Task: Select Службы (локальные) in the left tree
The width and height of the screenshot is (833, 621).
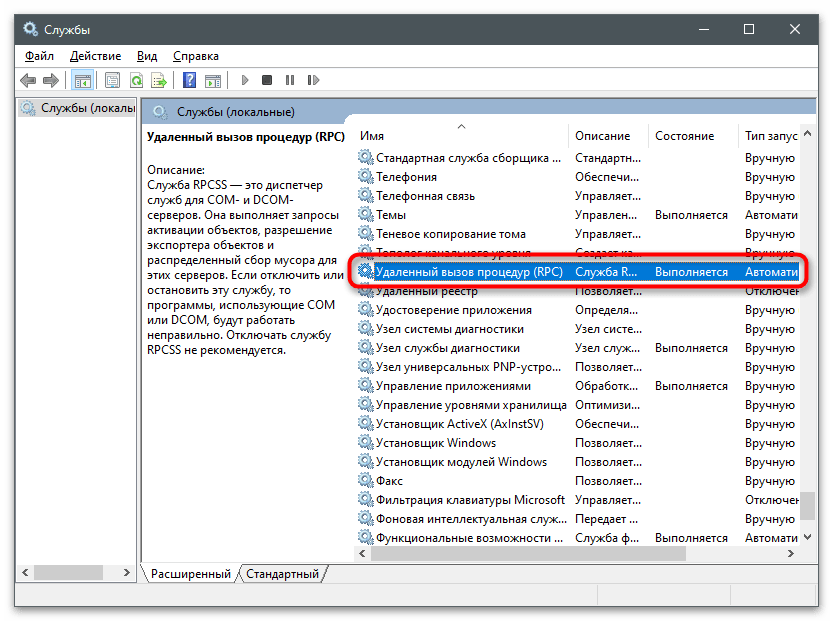Action: tap(80, 108)
